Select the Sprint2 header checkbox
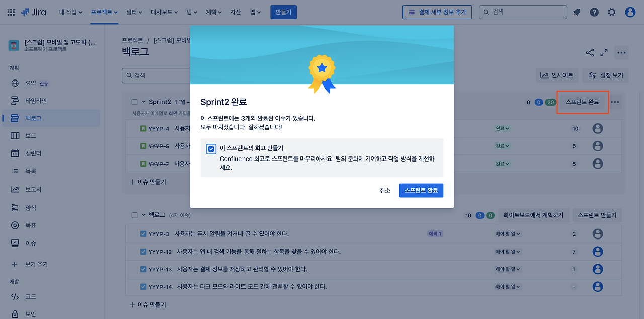Image resolution: width=644 pixels, height=319 pixels. [x=134, y=101]
